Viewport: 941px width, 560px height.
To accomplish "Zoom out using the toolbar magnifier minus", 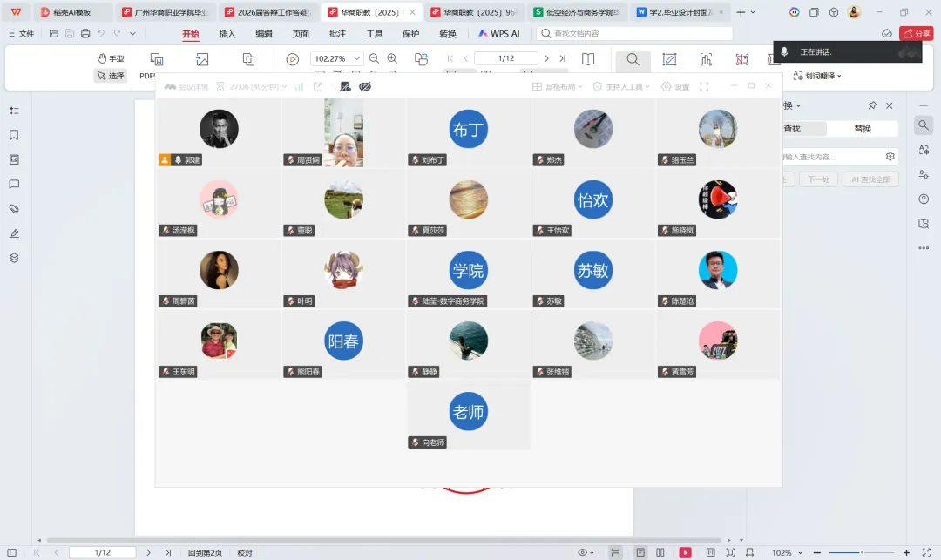I will (374, 58).
